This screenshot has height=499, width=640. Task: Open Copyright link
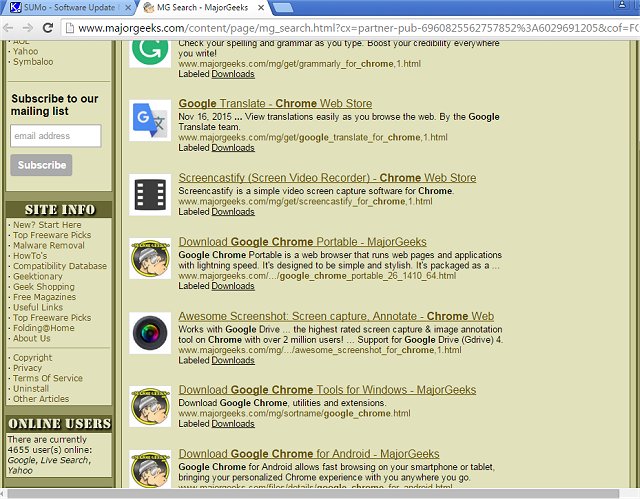(32, 357)
